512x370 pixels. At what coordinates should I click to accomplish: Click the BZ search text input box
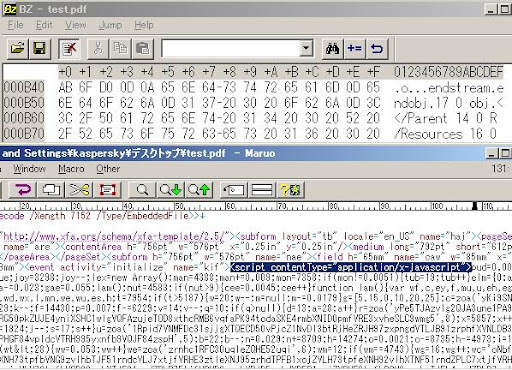click(x=231, y=49)
